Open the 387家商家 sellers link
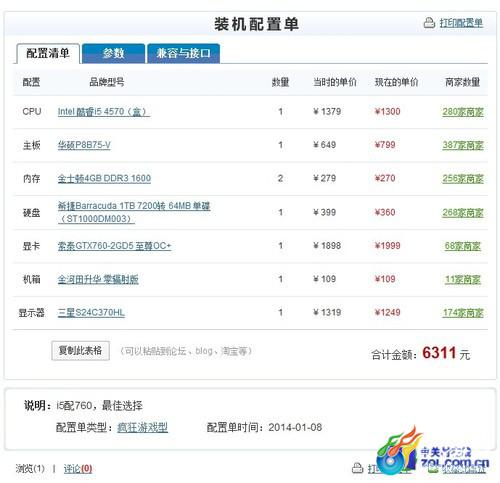The image size is (500, 483). click(x=463, y=145)
